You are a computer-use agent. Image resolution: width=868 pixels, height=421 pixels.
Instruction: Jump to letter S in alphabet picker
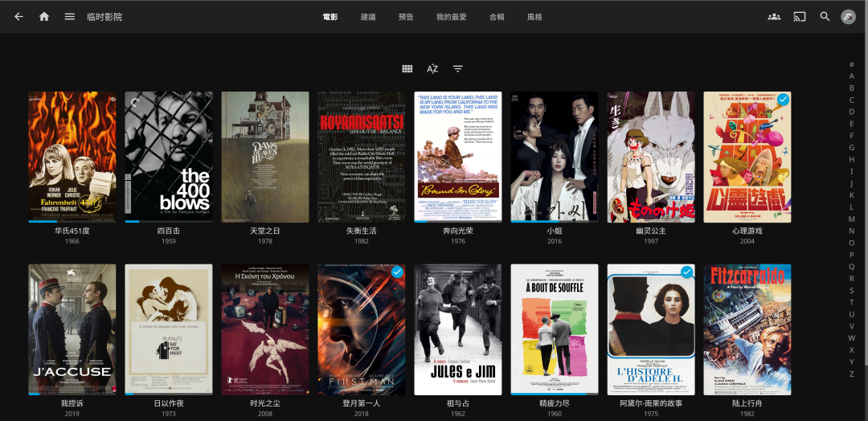[x=851, y=290]
